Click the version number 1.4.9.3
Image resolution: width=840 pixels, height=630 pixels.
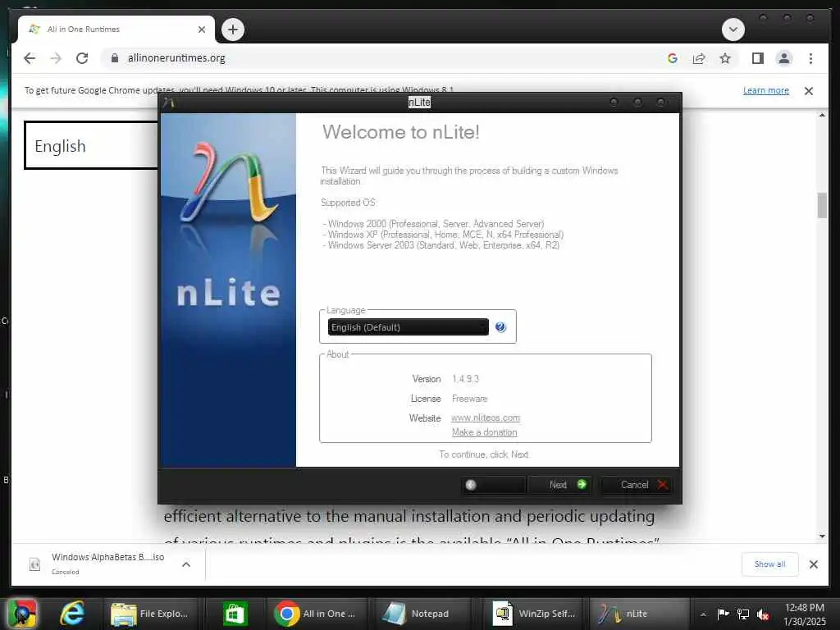point(466,379)
